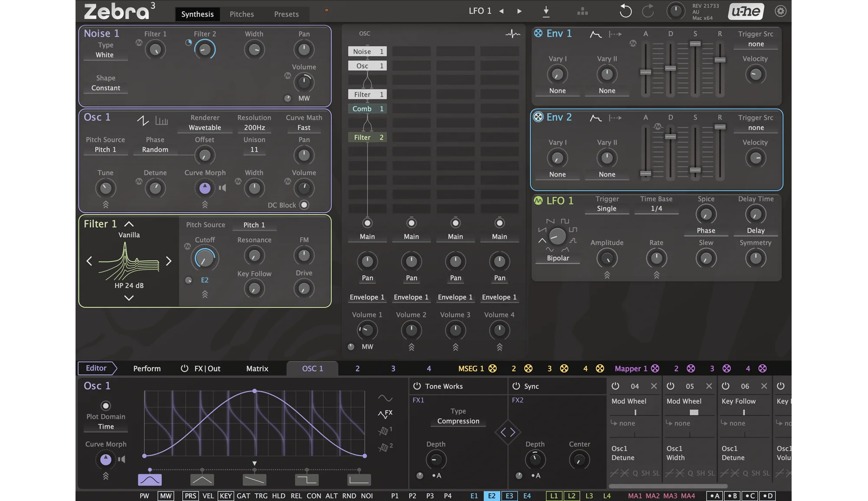Switch to the Presets tab
Screen dimensions: 868x501
(x=286, y=14)
